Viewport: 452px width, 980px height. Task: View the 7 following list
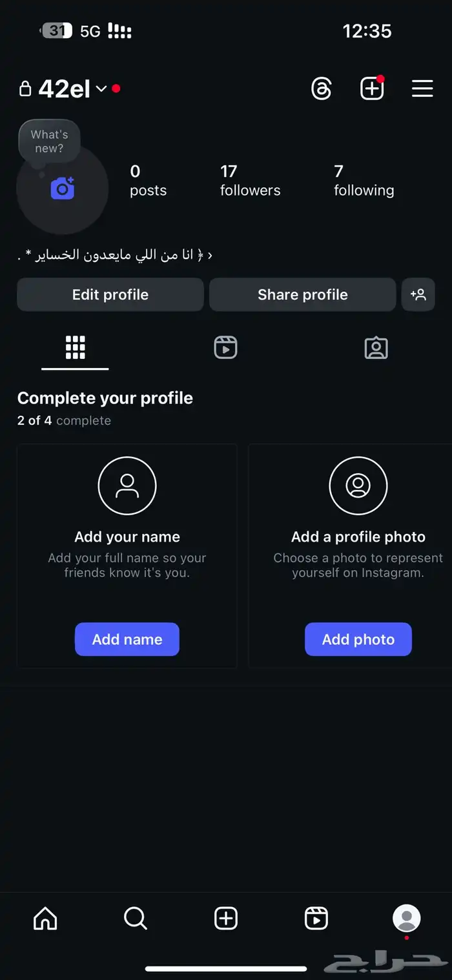pos(364,181)
